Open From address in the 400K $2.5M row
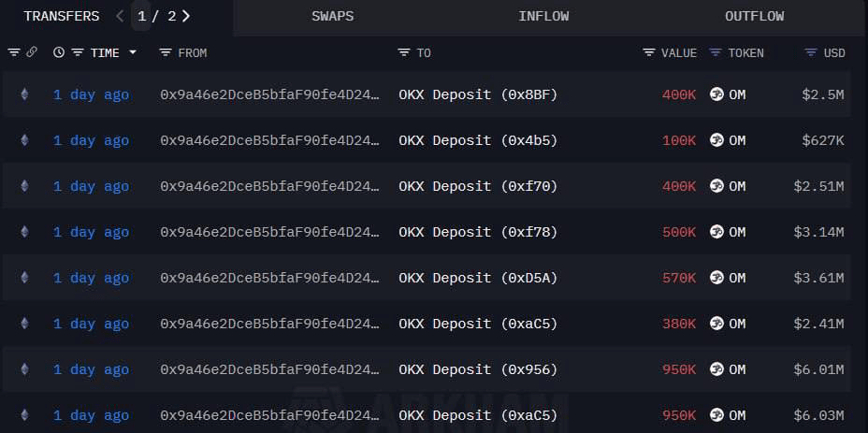 270,94
